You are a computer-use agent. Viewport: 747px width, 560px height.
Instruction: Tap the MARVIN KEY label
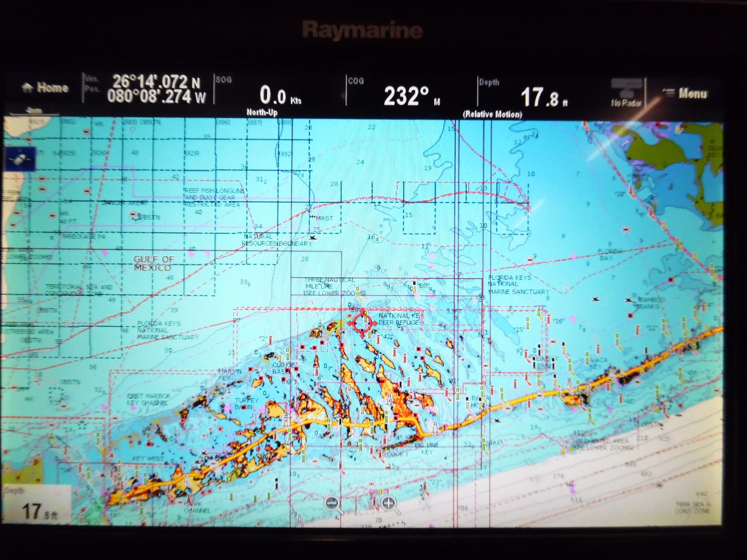tap(230, 374)
